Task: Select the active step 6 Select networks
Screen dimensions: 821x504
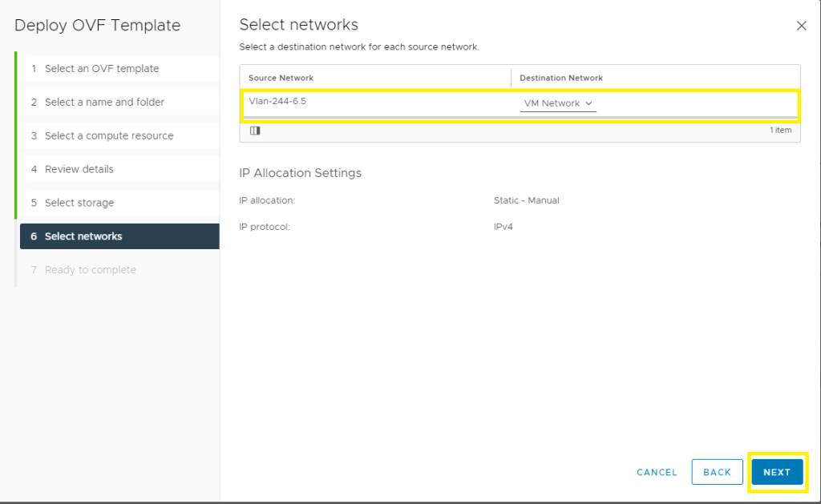Action: pyautogui.click(x=83, y=236)
